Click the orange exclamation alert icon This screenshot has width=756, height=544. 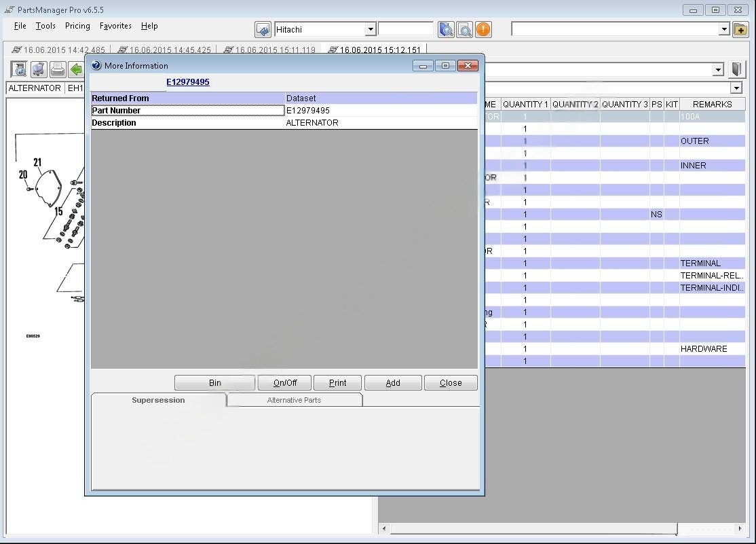pyautogui.click(x=483, y=29)
